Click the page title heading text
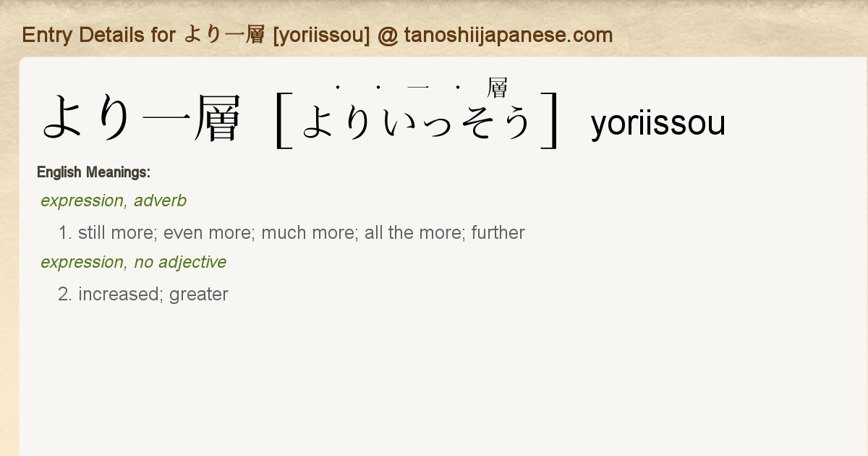868x456 pixels. [x=318, y=35]
